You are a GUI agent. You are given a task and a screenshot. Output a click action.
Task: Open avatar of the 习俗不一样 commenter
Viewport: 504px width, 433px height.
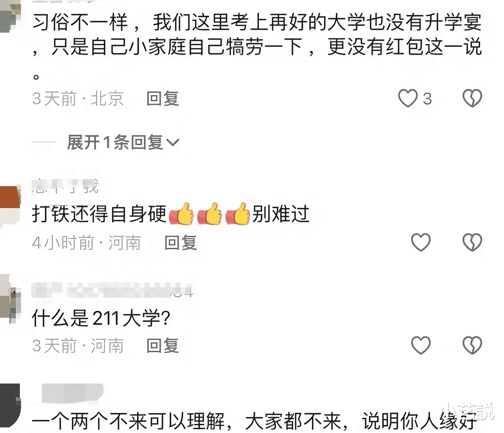[x=10, y=16]
